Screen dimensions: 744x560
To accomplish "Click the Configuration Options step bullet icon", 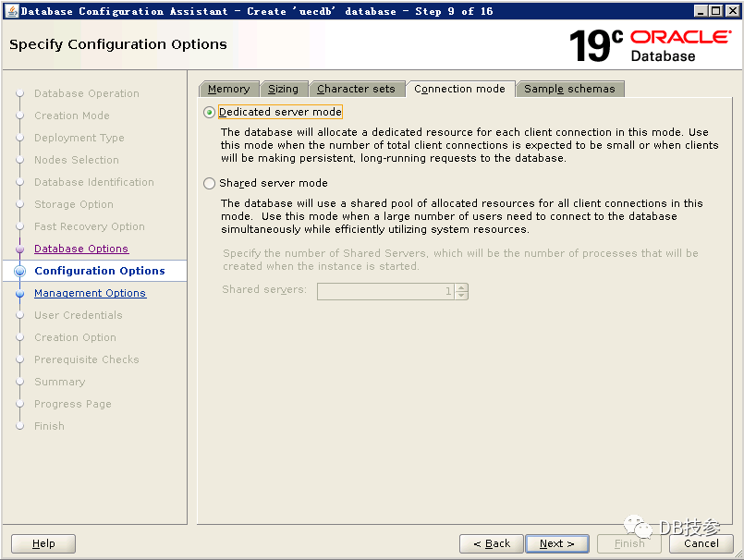I will click(x=20, y=271).
